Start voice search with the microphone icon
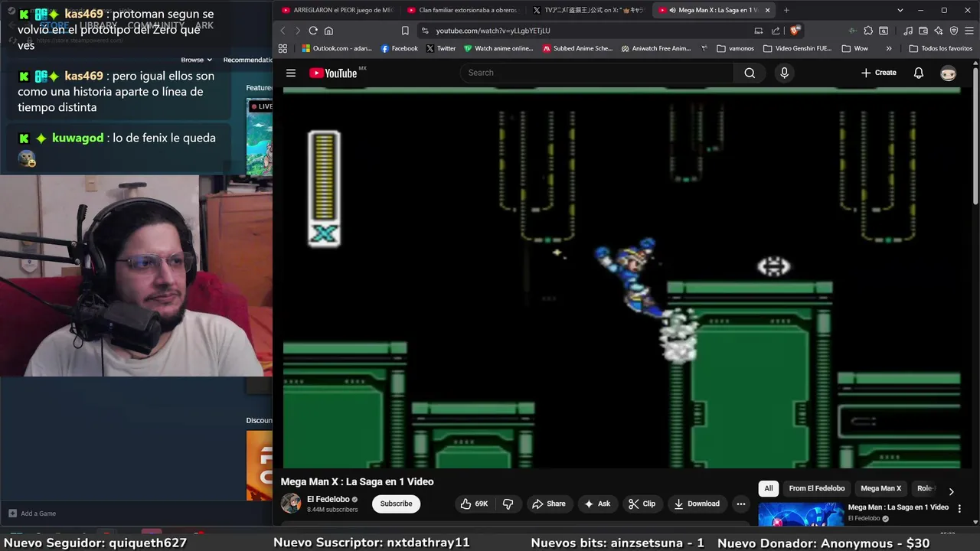Screen dimensions: 980x551 point(783,73)
